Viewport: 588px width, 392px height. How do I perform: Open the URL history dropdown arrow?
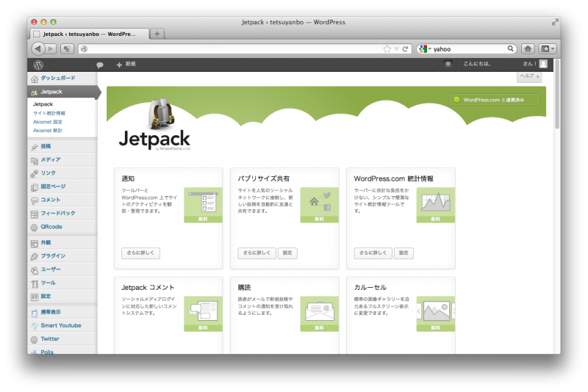coord(396,49)
